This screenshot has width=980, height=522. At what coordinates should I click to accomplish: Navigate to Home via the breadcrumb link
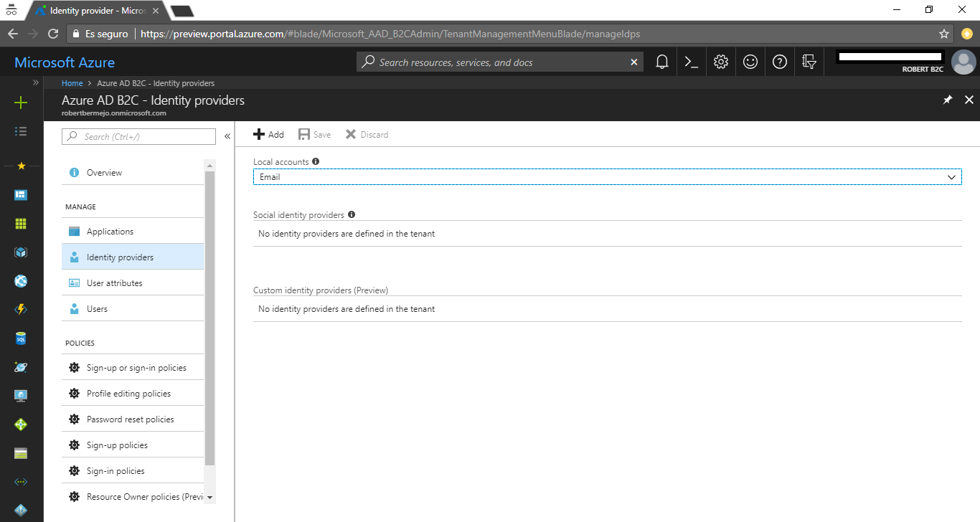point(72,82)
